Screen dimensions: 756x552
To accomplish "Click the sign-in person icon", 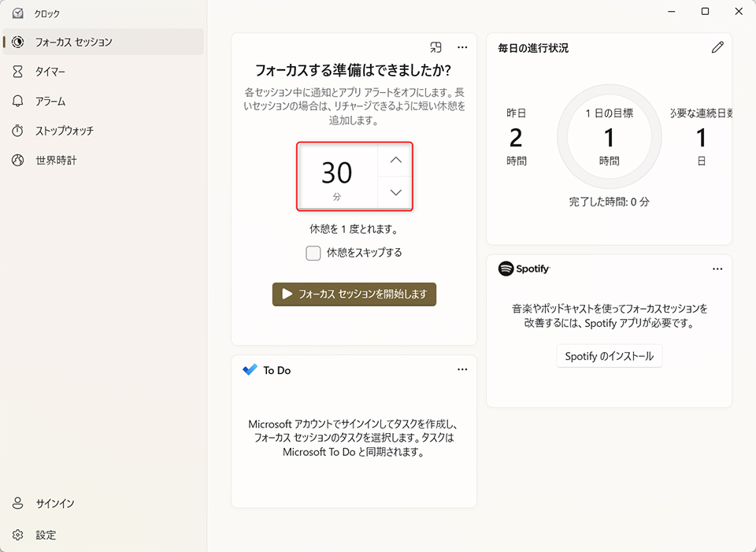I will tap(18, 503).
